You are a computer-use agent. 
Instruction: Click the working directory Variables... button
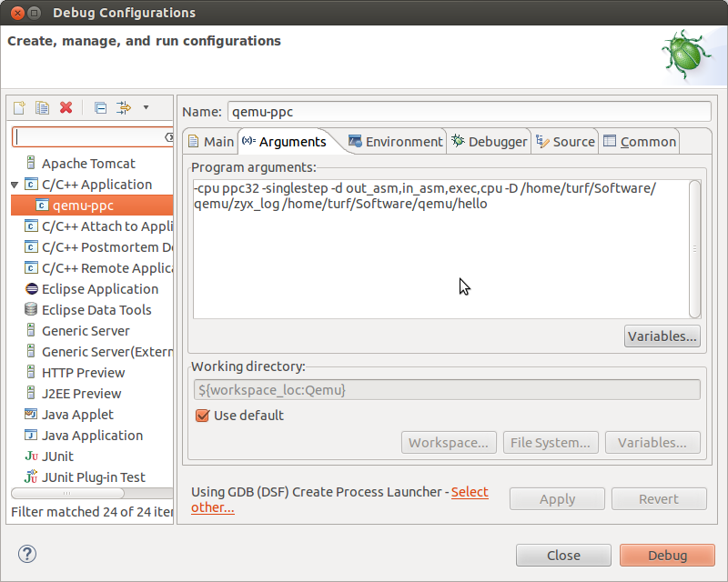(652, 443)
